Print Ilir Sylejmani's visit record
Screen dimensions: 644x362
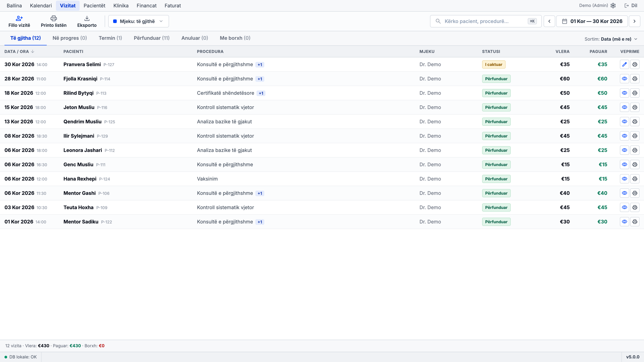click(635, 136)
